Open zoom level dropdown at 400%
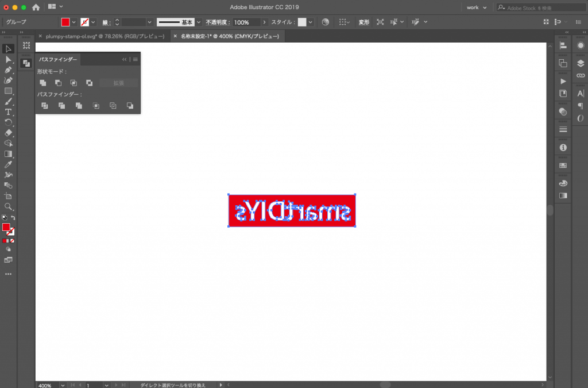The height and width of the screenshot is (388, 588). click(x=62, y=385)
